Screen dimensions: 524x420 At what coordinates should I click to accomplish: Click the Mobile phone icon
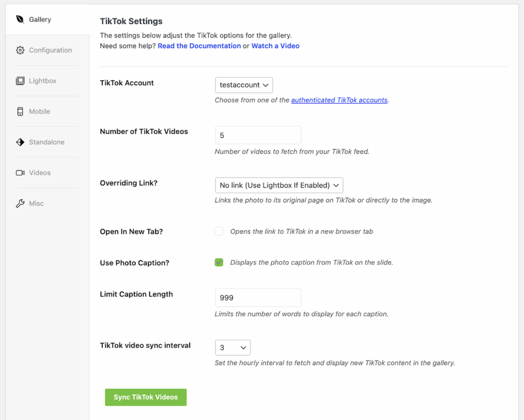[20, 112]
